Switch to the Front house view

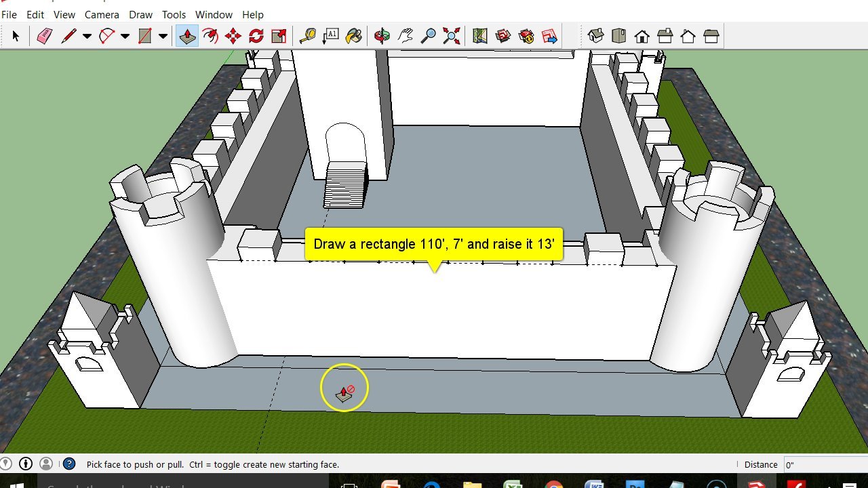pos(641,35)
